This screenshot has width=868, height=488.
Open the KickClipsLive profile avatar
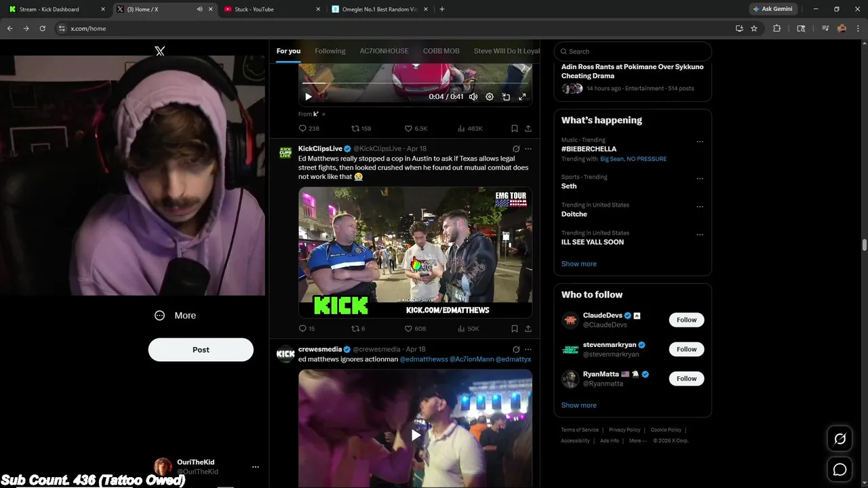coord(285,152)
